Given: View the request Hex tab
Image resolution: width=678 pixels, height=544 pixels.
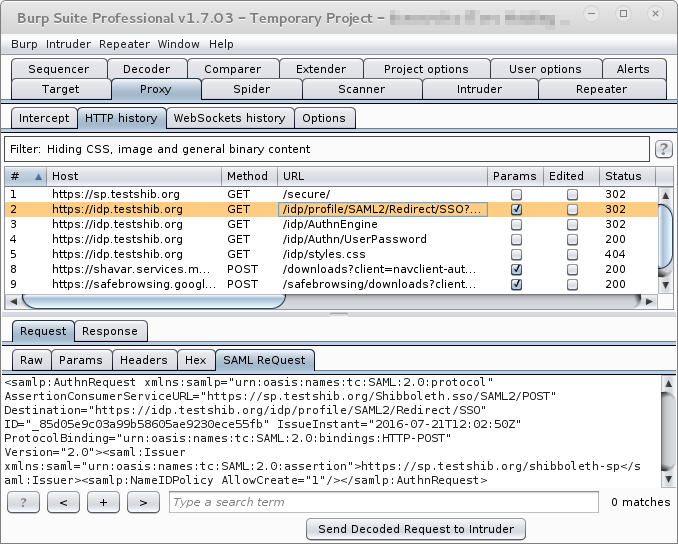Looking at the screenshot, I should click(195, 360).
